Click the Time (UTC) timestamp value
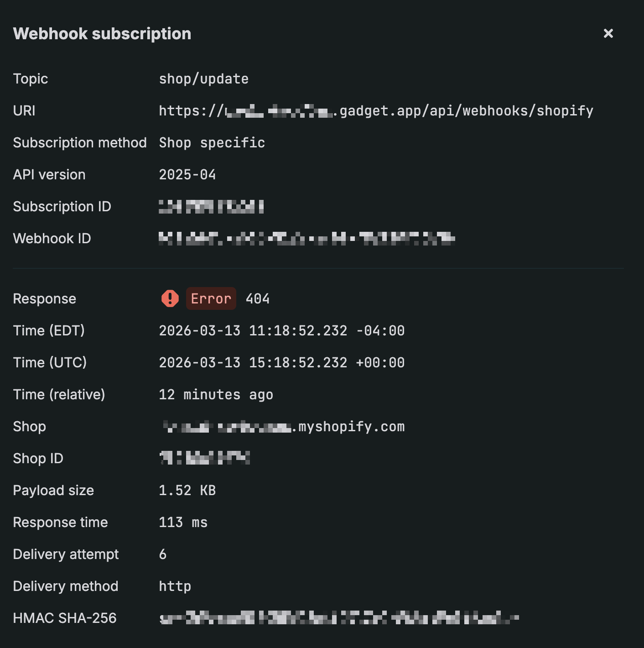Screen dimensions: 644x648 click(x=281, y=362)
